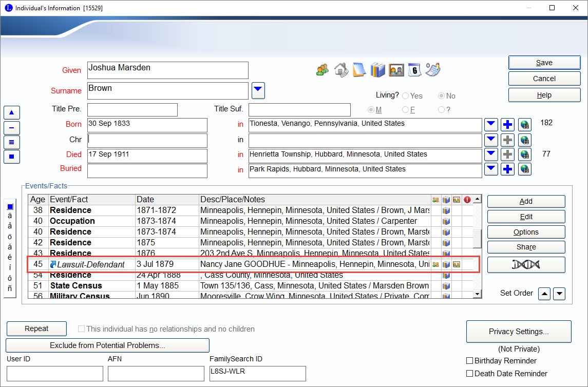Move event up with Set Order arrow
This screenshot has width=588, height=387.
[x=544, y=294]
